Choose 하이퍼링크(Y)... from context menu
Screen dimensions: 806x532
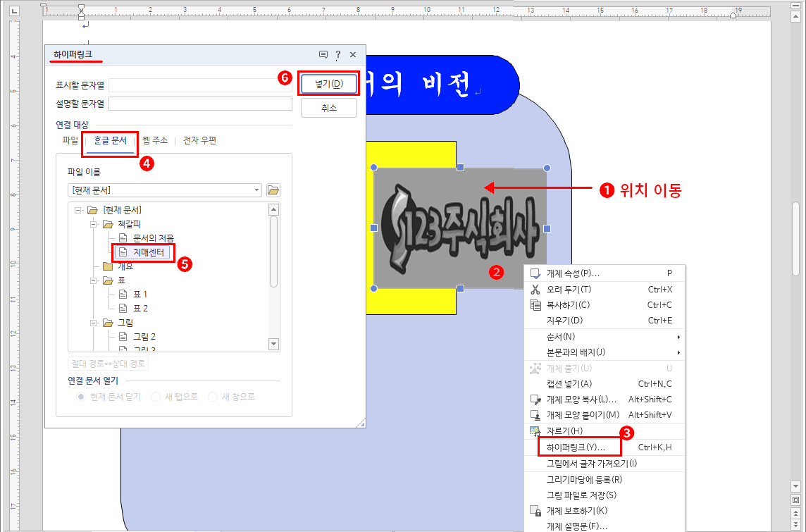(605, 447)
